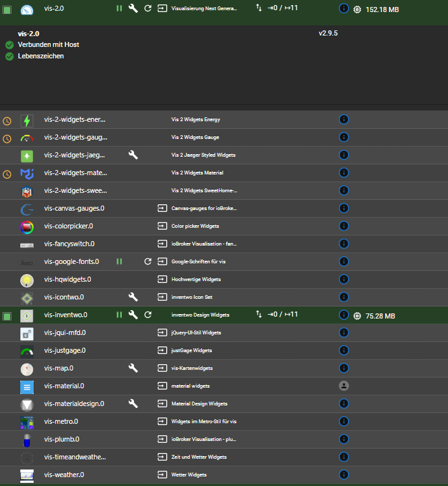Click the vis-2.0 gauge logo icon
This screenshot has width=448, height=486.
pos(27,10)
